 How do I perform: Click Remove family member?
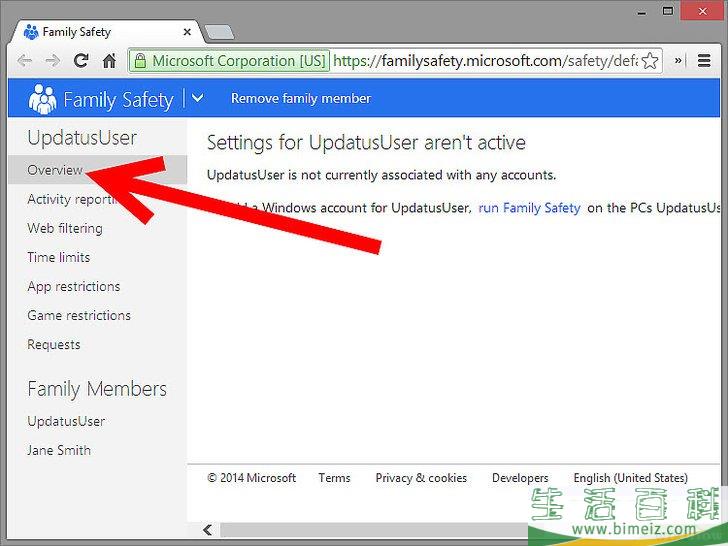point(301,98)
